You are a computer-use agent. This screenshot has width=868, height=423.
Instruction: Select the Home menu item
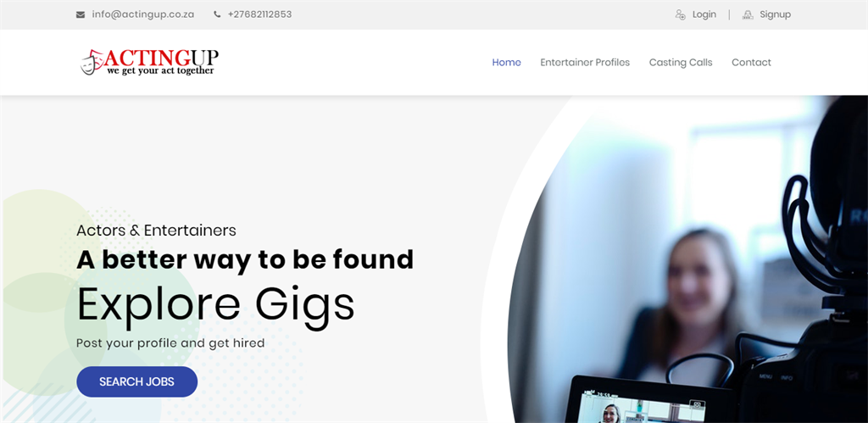pyautogui.click(x=507, y=63)
